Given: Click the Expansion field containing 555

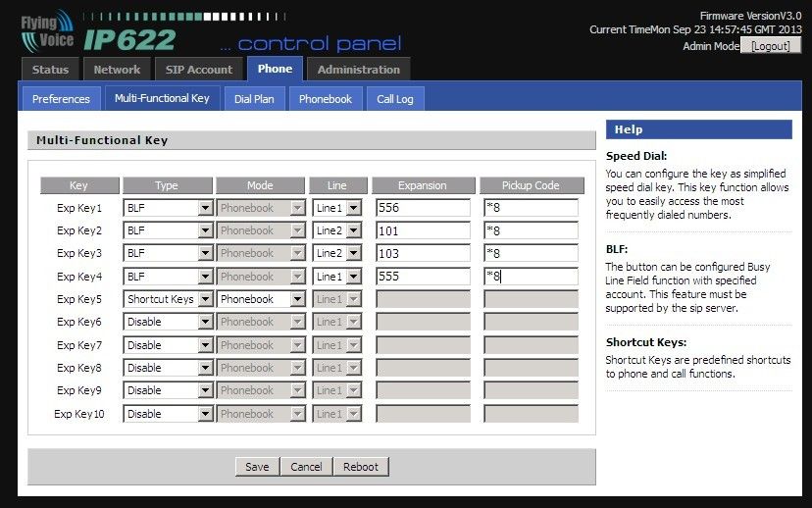Looking at the screenshot, I should point(423,277).
